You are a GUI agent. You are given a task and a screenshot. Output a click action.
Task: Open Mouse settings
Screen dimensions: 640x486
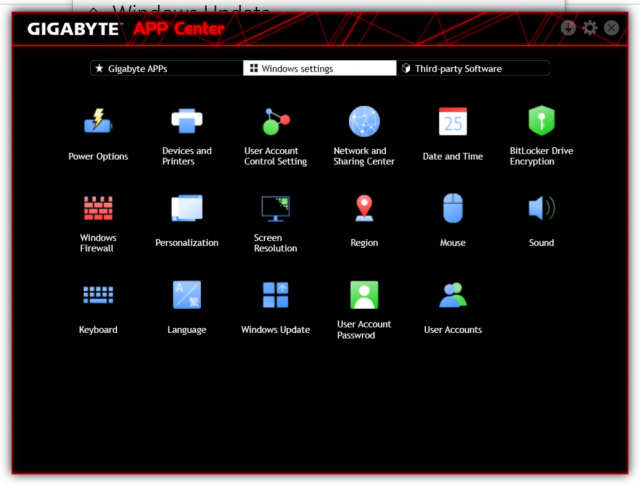[x=453, y=208]
